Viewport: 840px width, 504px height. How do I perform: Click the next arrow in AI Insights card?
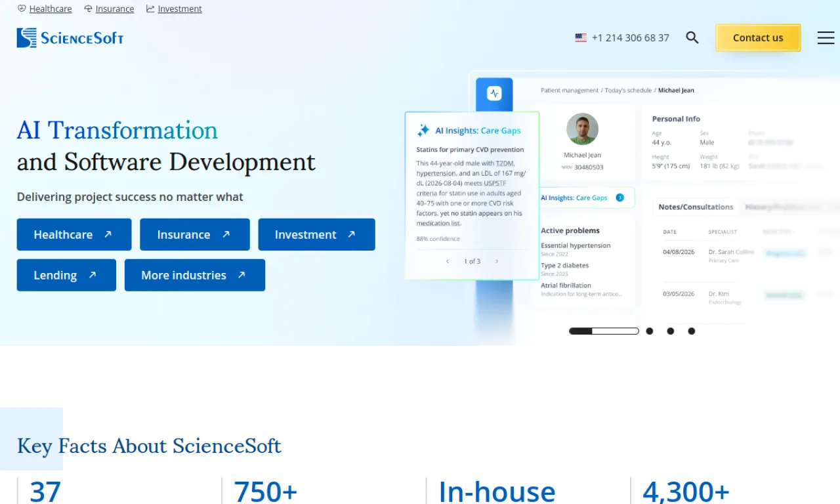click(x=497, y=261)
